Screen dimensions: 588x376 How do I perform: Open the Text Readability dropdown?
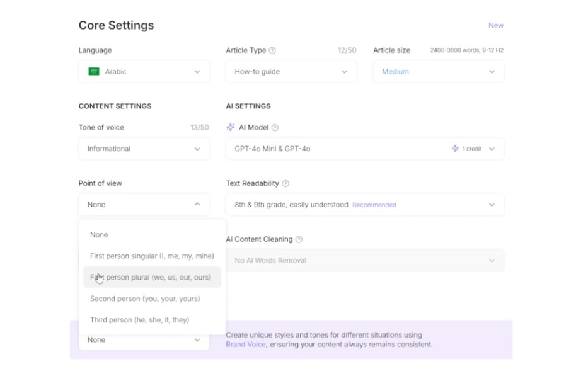tap(365, 205)
